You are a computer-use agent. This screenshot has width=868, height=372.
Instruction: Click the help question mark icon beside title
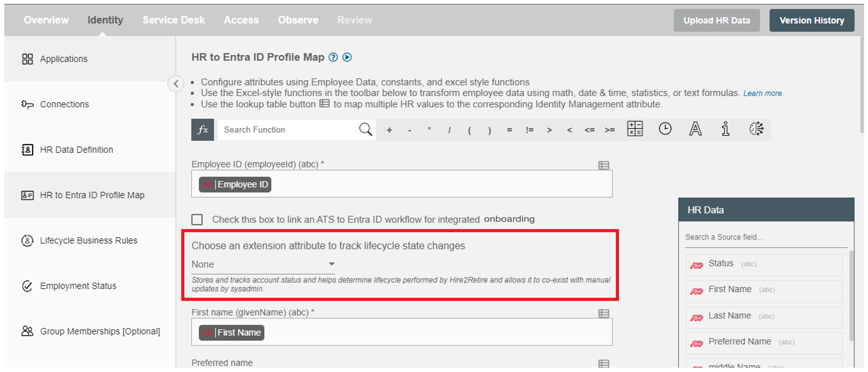point(333,57)
